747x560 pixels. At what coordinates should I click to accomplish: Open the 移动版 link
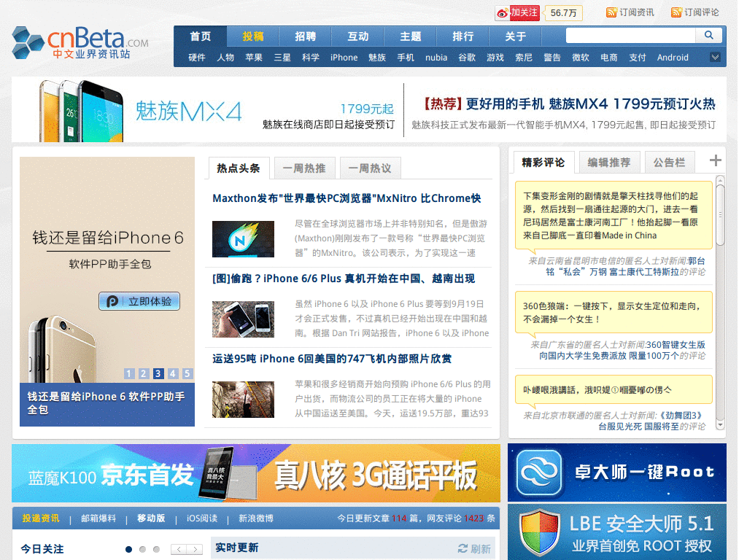click(x=151, y=518)
